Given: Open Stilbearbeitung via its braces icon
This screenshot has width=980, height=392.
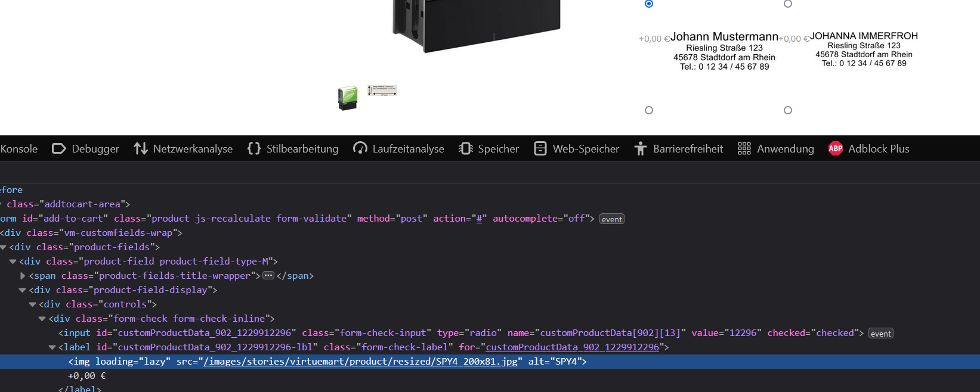Looking at the screenshot, I should 254,148.
